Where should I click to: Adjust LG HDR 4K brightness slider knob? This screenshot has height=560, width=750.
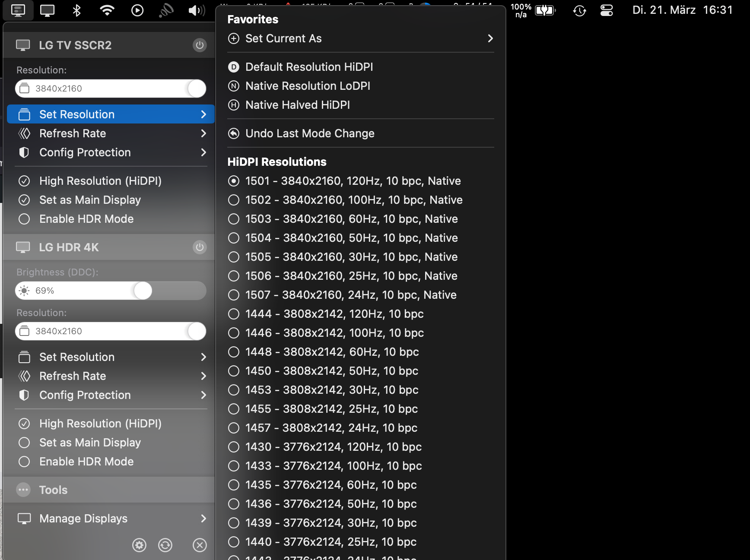(x=143, y=291)
